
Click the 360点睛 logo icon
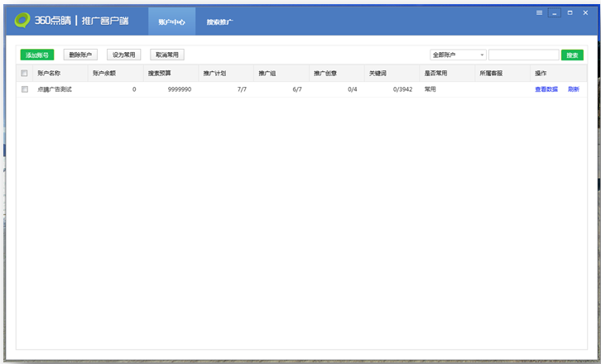point(22,20)
